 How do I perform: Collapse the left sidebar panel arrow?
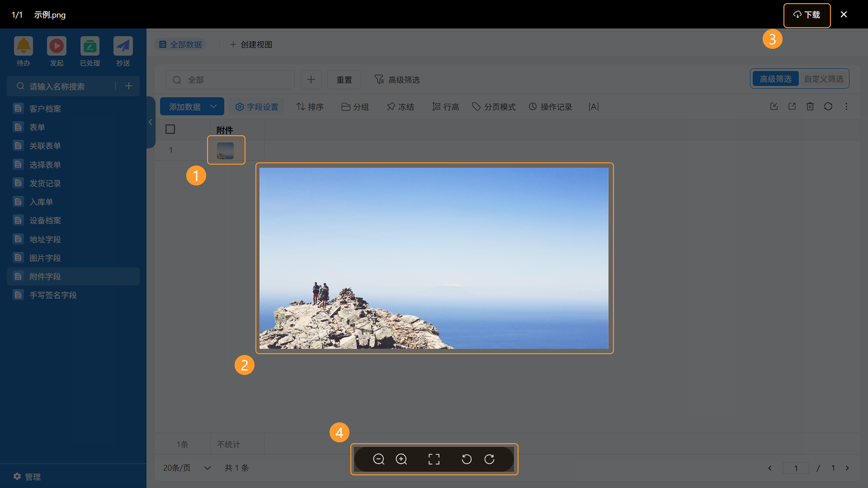coord(150,122)
